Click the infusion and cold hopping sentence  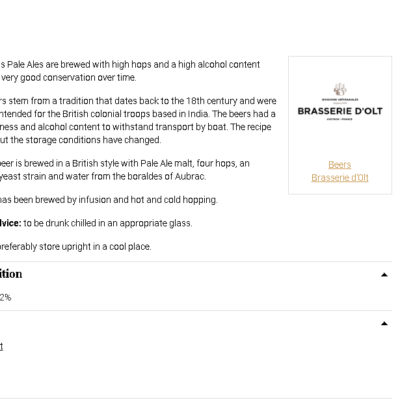[109, 200]
